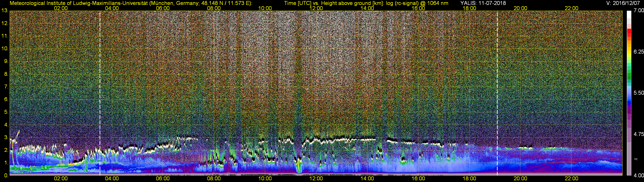Image resolution: width=644 pixels, height=182 pixels.
Task: Select the 18:00 label on the bottom time axis
Action: (x=469, y=179)
